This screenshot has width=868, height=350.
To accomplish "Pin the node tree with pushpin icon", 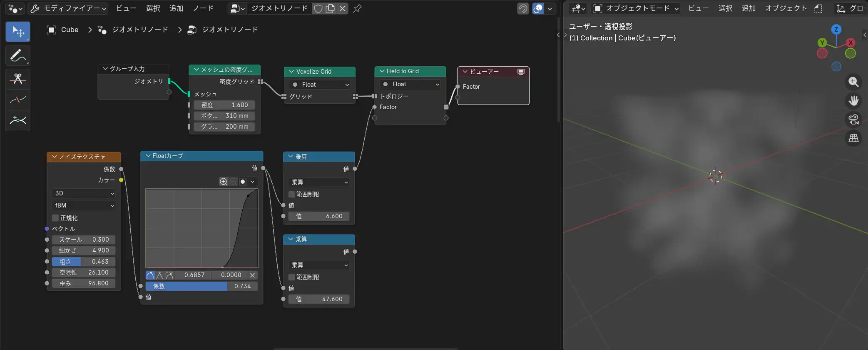I will click(x=357, y=9).
